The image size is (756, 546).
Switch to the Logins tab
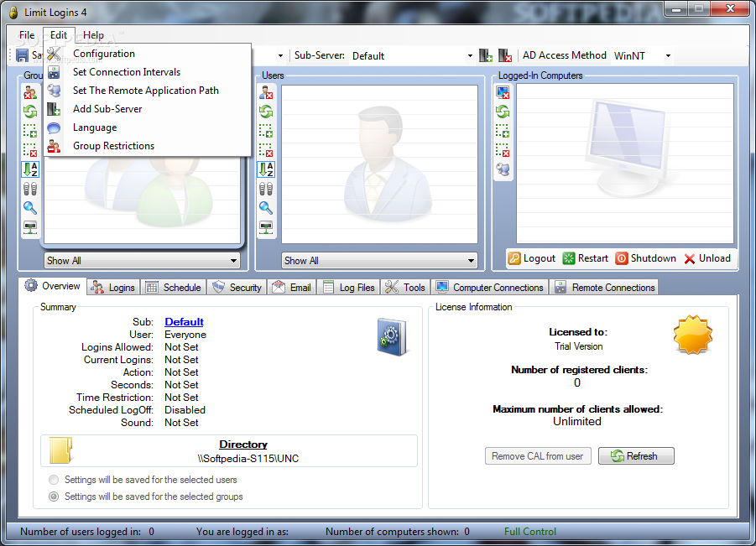pos(114,288)
